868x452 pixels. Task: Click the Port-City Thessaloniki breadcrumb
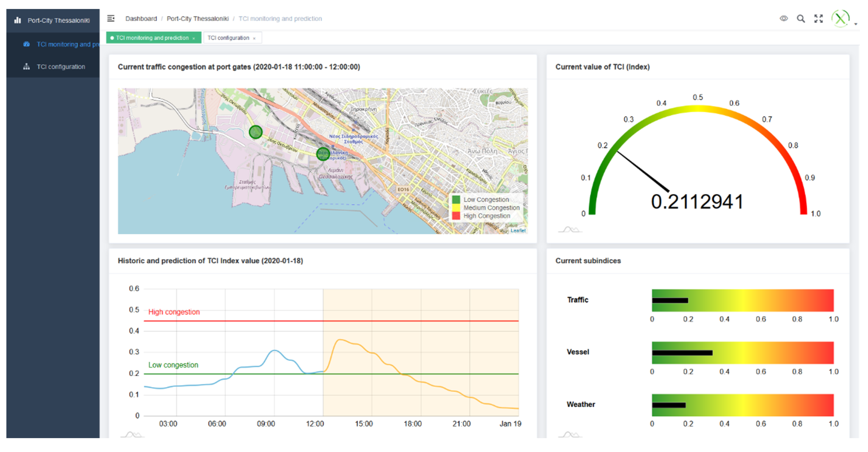pyautogui.click(x=197, y=19)
